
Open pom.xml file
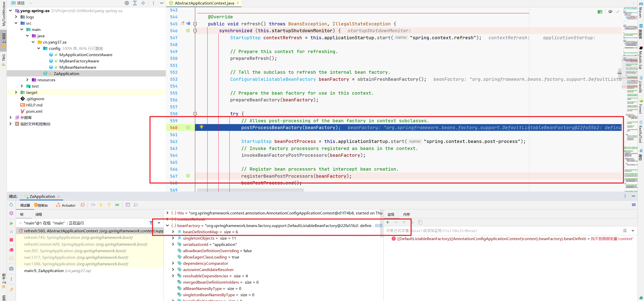click(x=34, y=111)
